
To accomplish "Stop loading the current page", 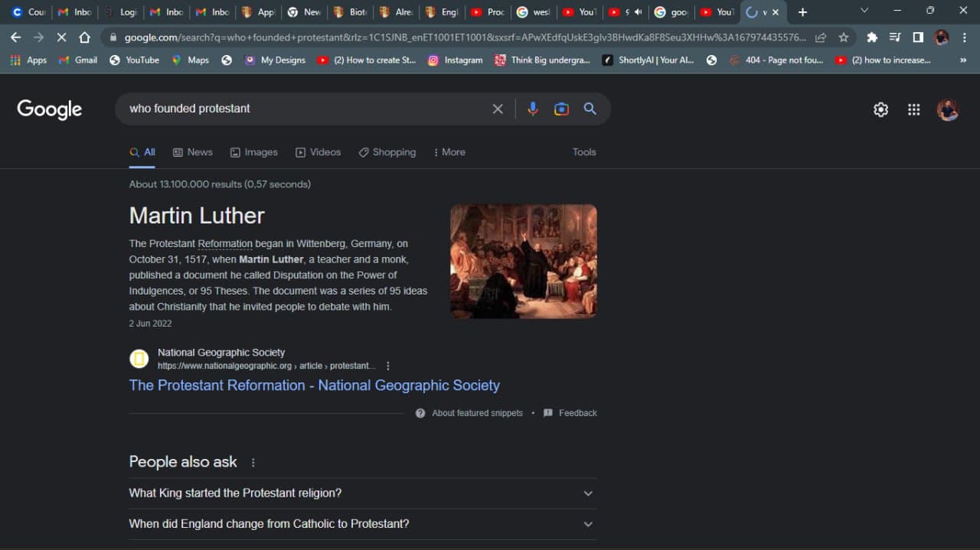I will tap(61, 37).
